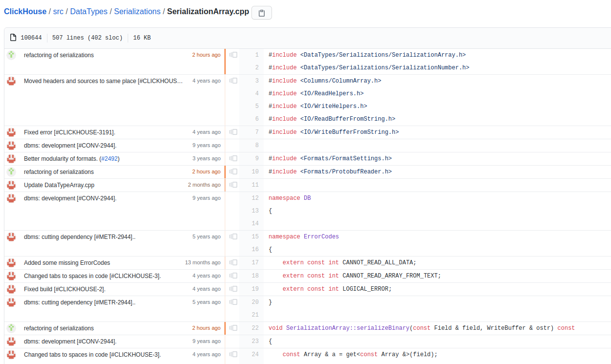Go to the src folder breadcrumb
The width and height of the screenshot is (611, 364).
click(x=58, y=11)
